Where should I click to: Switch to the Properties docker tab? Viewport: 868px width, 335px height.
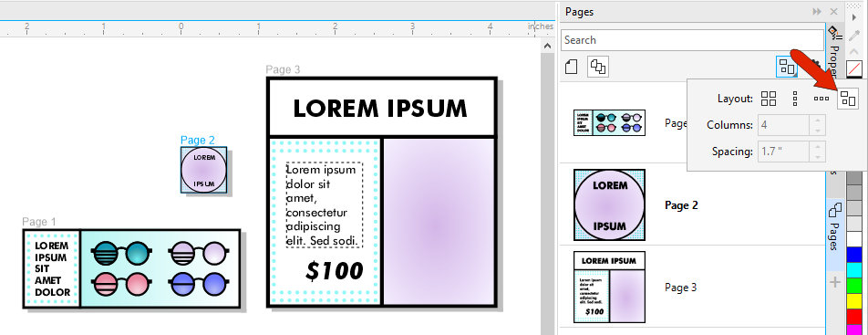click(834, 50)
